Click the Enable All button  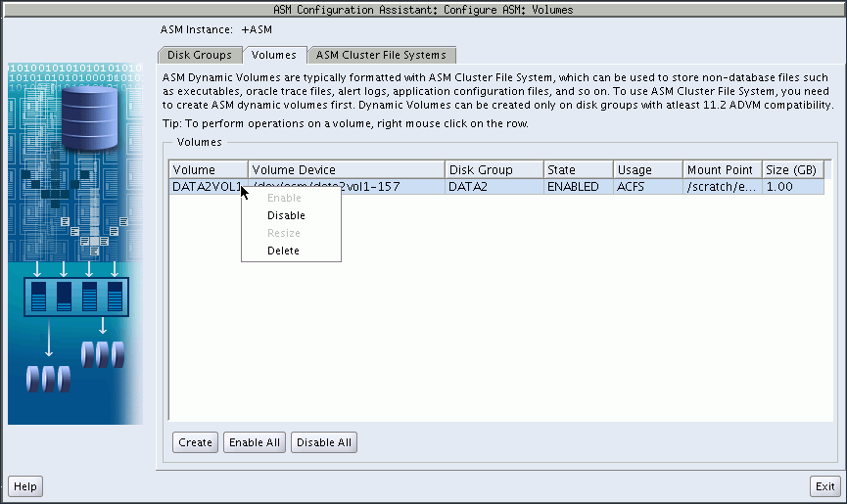[x=254, y=442]
